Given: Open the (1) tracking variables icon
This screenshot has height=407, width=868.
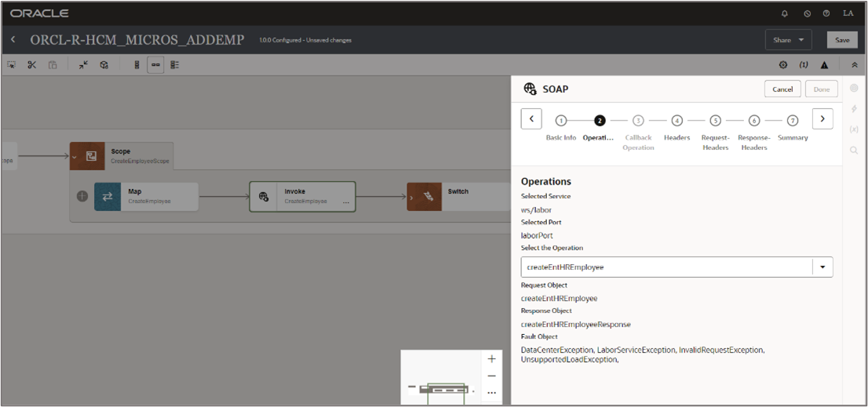Looking at the screenshot, I should pos(803,65).
